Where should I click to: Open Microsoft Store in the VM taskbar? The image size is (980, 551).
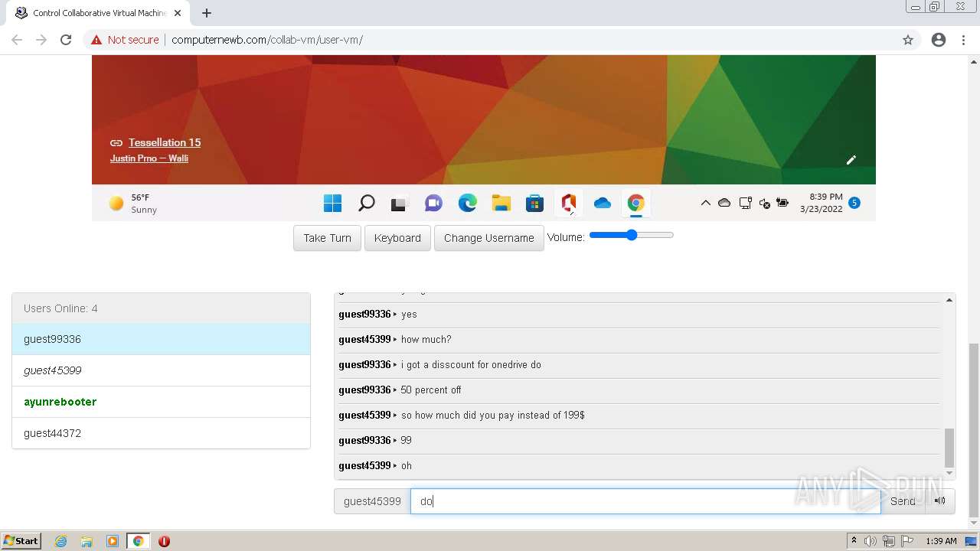(534, 203)
